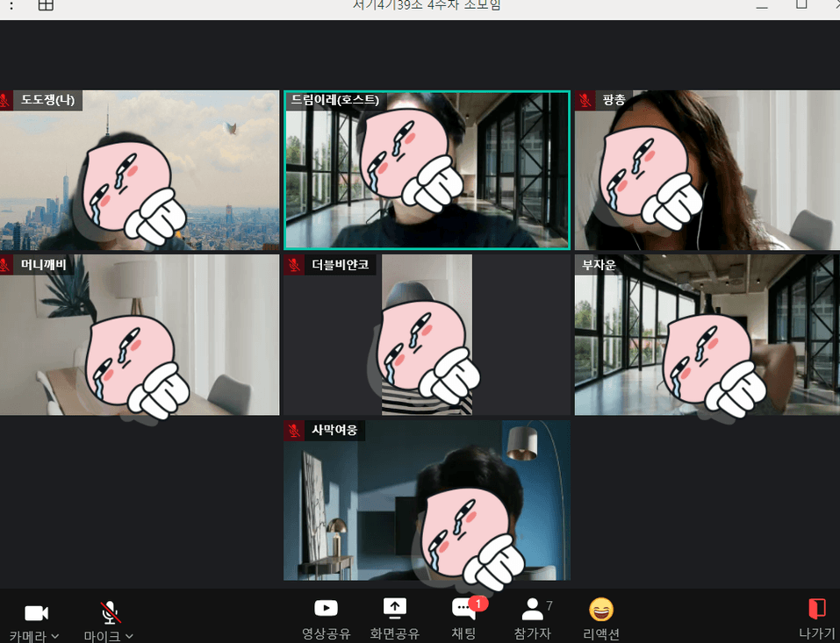Viewport: 840px width, 643px height.
Task: Select 드림이레(호스트) video tile
Action: [x=427, y=170]
